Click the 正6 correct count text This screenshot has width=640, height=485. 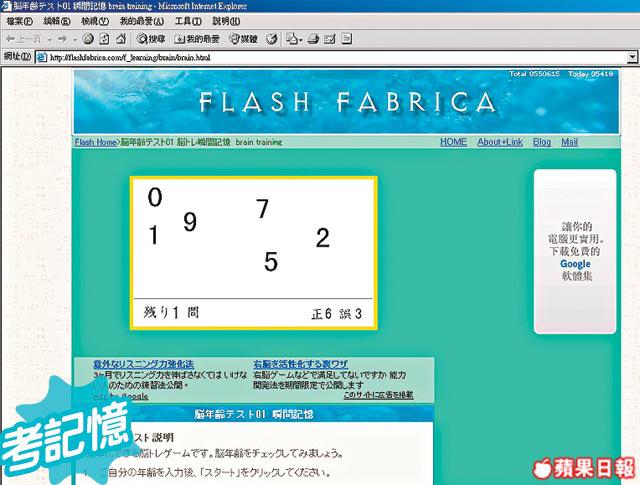tap(321, 314)
